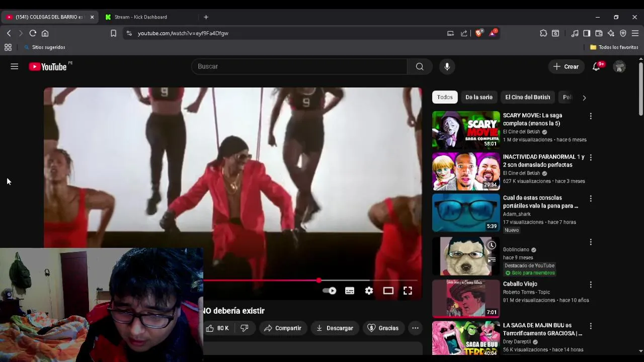Viewport: 644px width, 362px height.
Task: Click the scrollbar down arrow
Action: (640, 351)
